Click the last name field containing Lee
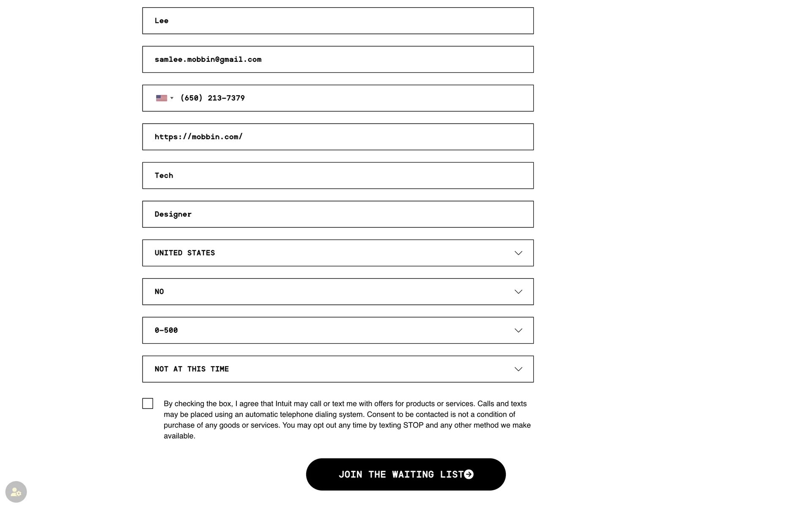Image resolution: width=812 pixels, height=508 pixels. [337, 21]
